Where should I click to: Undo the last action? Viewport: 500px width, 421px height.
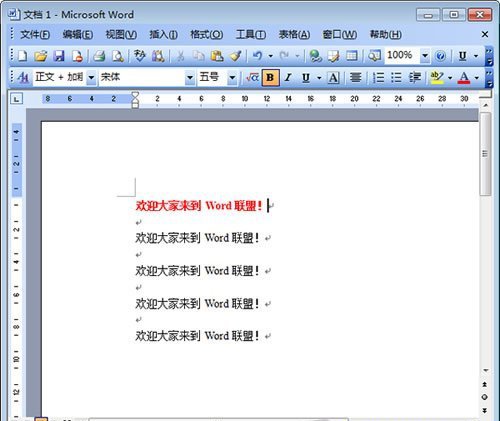click(257, 56)
